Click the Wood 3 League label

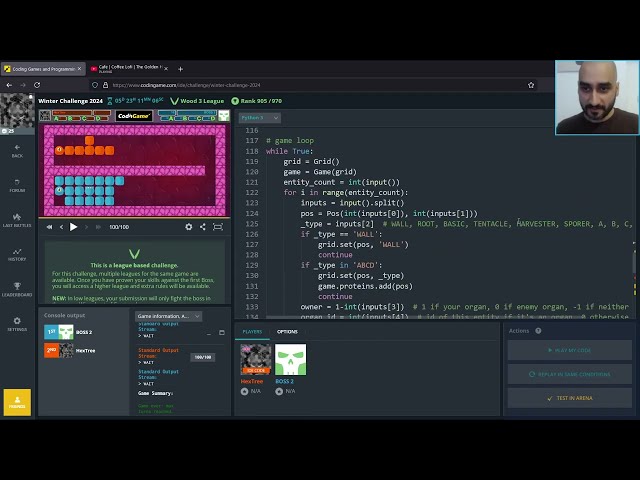(x=197, y=101)
